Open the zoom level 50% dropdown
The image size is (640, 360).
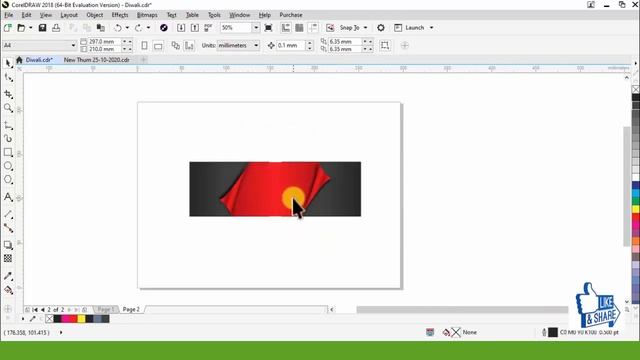coord(256,28)
